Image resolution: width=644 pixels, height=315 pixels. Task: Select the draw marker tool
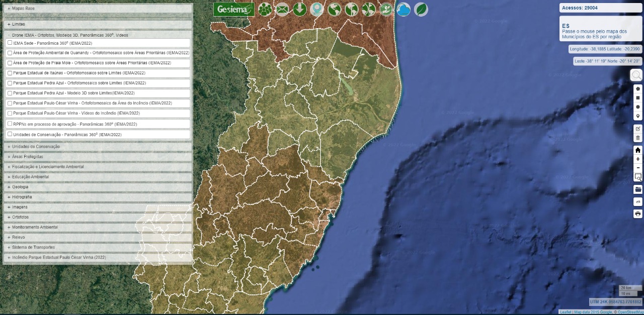coord(638,116)
